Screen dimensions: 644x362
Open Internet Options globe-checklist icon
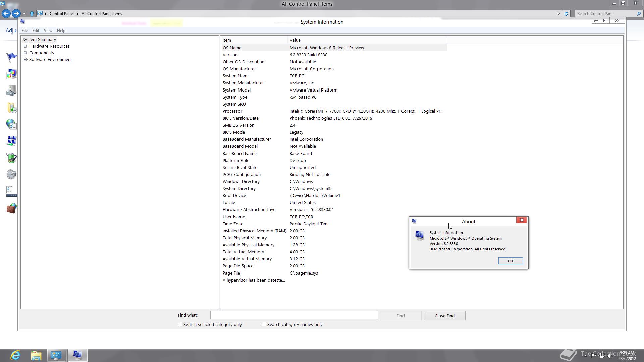pyautogui.click(x=11, y=124)
